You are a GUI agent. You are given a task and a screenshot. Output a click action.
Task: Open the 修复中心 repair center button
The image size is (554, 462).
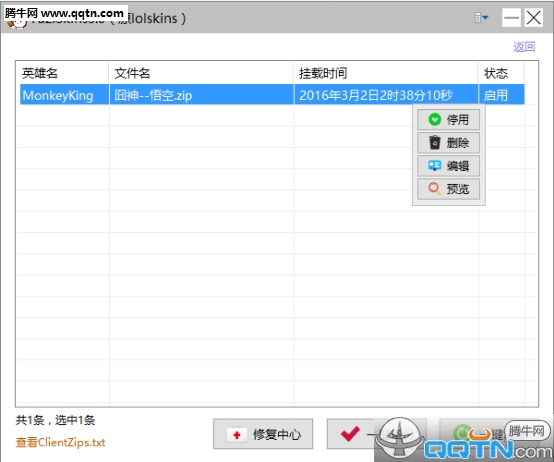point(263,434)
